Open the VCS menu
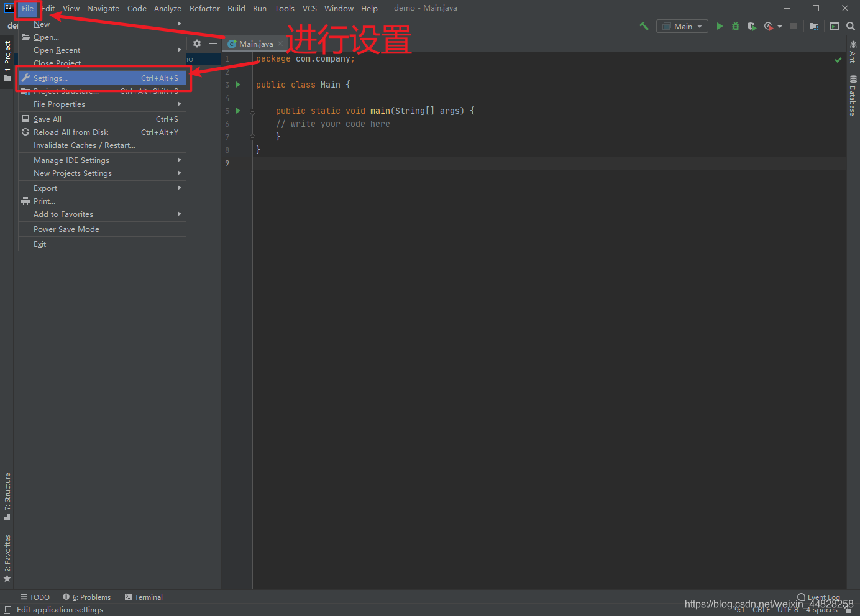This screenshot has height=616, width=860. [x=309, y=9]
